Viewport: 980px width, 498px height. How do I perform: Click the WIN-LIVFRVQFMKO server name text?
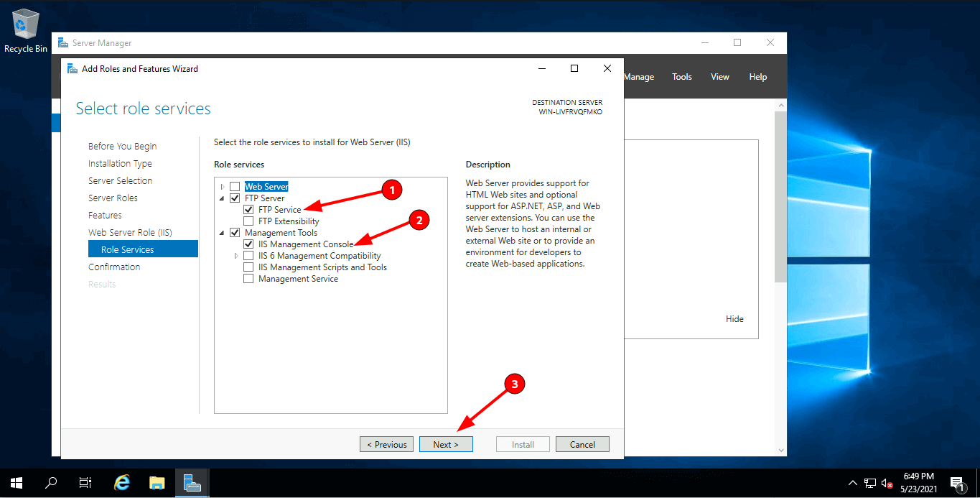571,112
